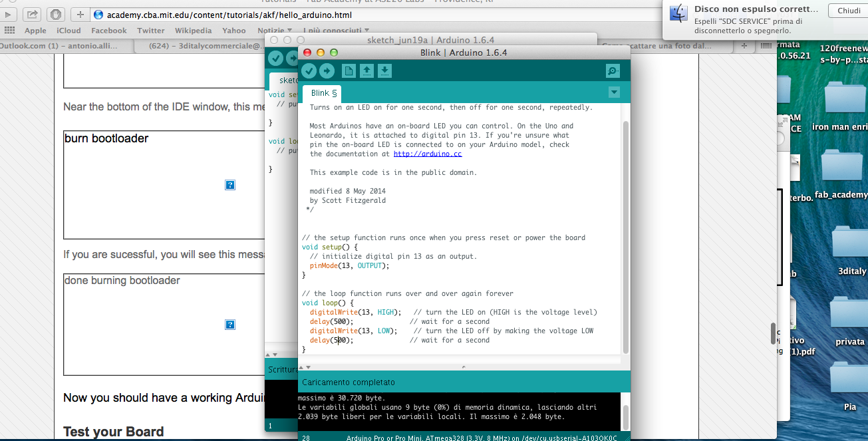The image size is (868, 441).
Task: Save sketch via down-arrow toolbar icon
Action: tap(384, 71)
